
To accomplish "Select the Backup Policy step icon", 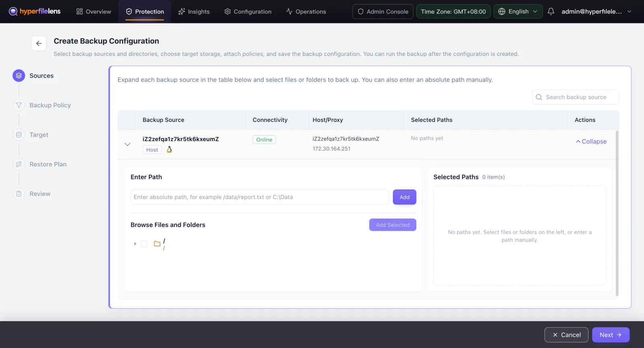I will tap(19, 105).
